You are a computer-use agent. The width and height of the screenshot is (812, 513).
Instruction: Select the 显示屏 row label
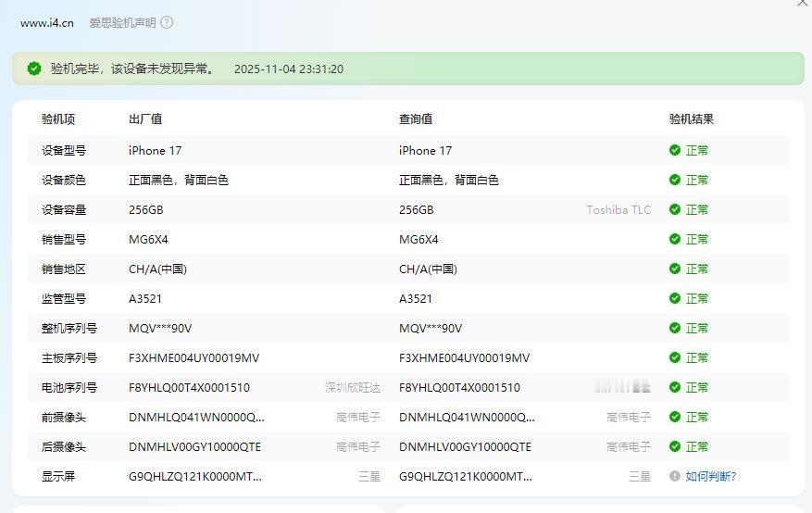pyautogui.click(x=58, y=476)
